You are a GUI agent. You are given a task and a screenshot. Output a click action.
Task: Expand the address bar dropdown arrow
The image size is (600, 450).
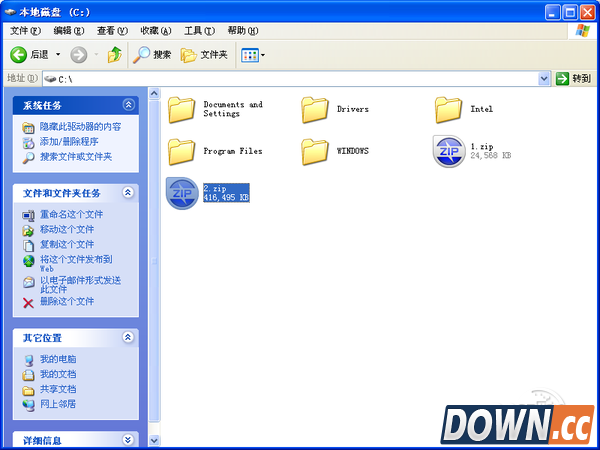coord(544,79)
